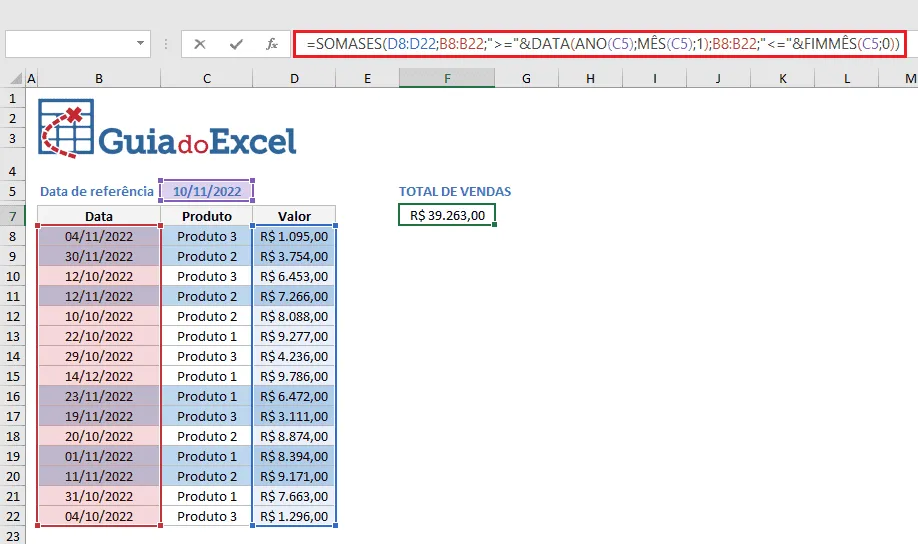The width and height of the screenshot is (918, 544).
Task: Select date cell 14/12/2022
Action: pos(99,377)
